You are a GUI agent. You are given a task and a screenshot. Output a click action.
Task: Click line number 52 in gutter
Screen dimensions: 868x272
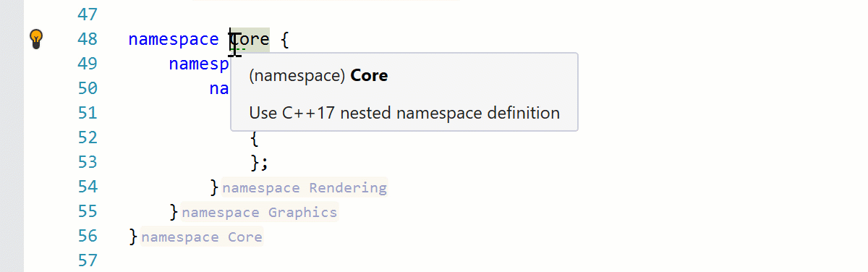coord(87,137)
